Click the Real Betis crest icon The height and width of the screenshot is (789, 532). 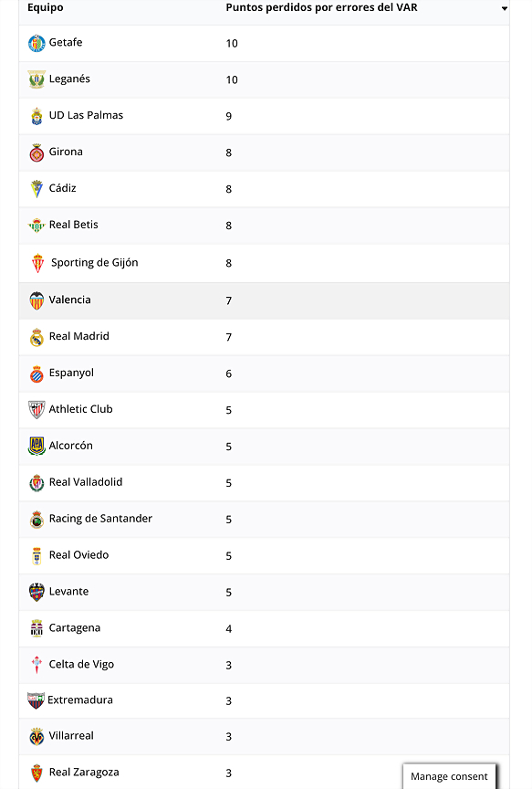point(37,226)
